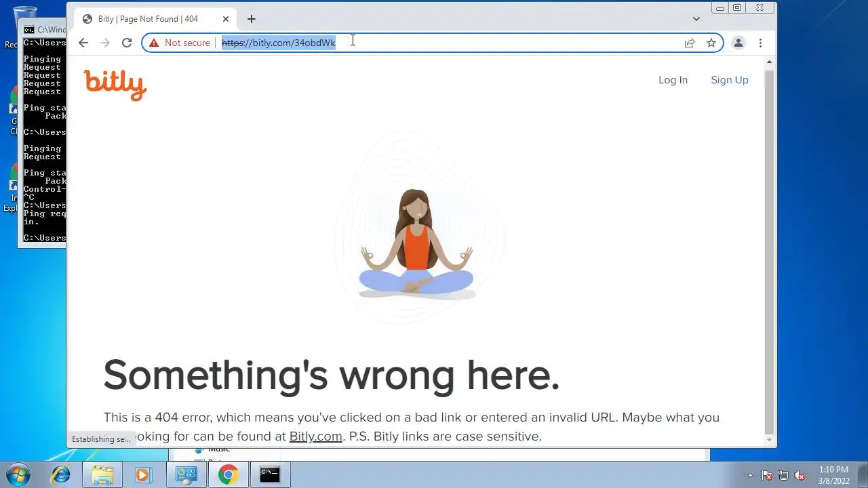Click the orange bitly logo
The width and height of the screenshot is (868, 488).
point(115,85)
